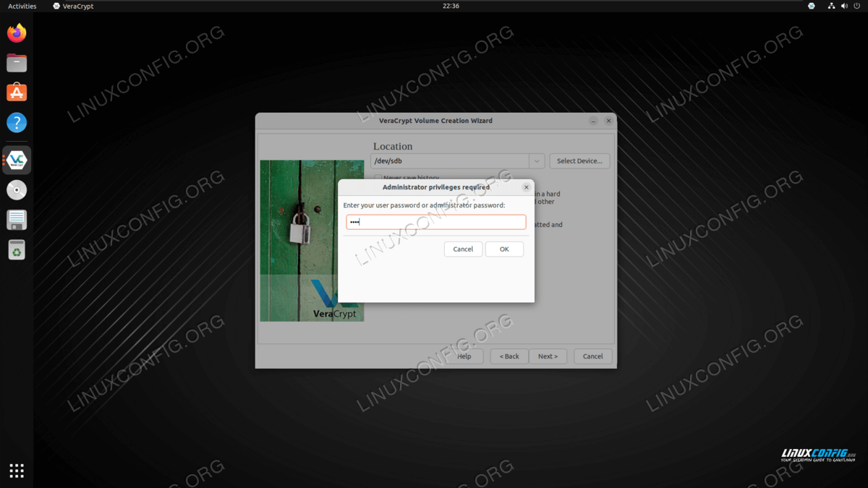This screenshot has height=488, width=868.
Task: Open the Help icon in dock
Action: pyautogui.click(x=17, y=122)
